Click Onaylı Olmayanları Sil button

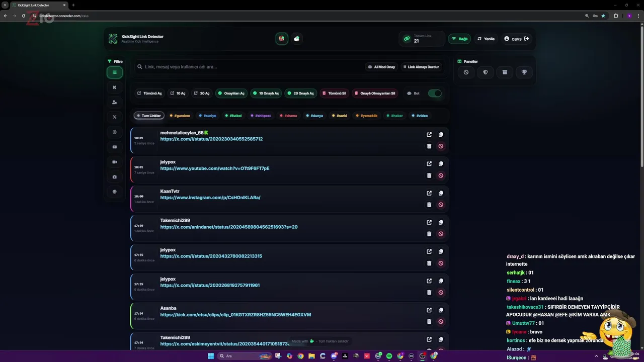375,94
